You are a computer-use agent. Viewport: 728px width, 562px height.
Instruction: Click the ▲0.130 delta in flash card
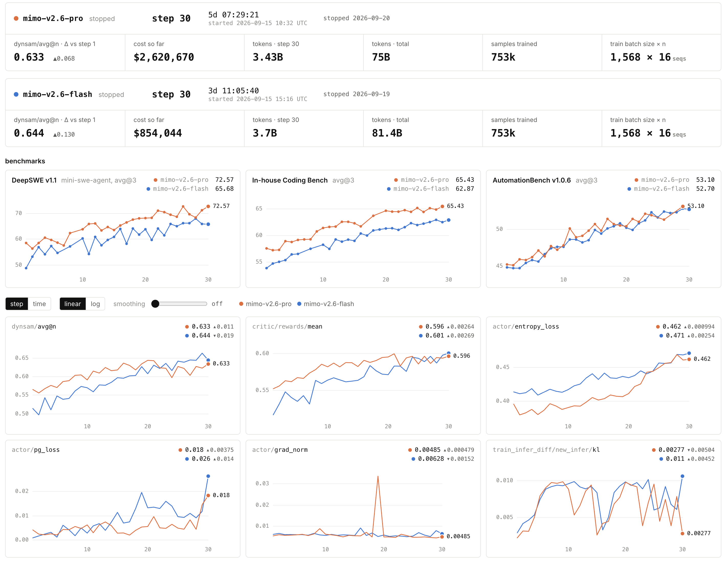(64, 134)
